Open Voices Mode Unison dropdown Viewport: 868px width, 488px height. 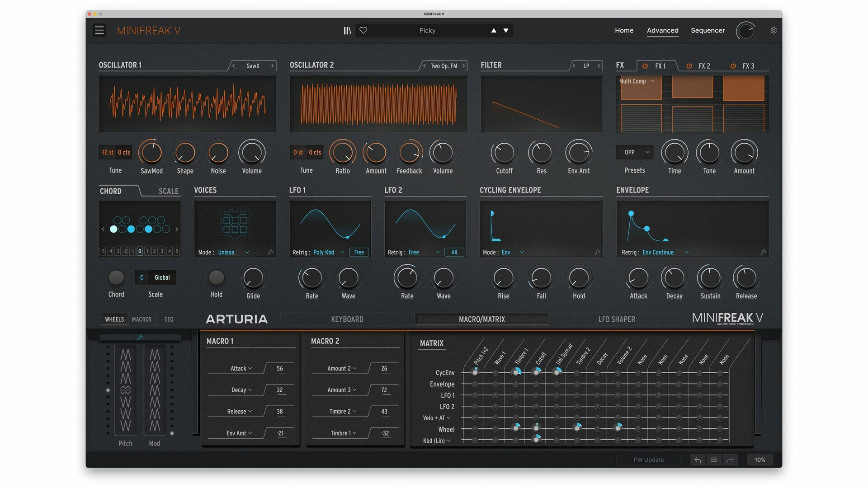coord(234,253)
